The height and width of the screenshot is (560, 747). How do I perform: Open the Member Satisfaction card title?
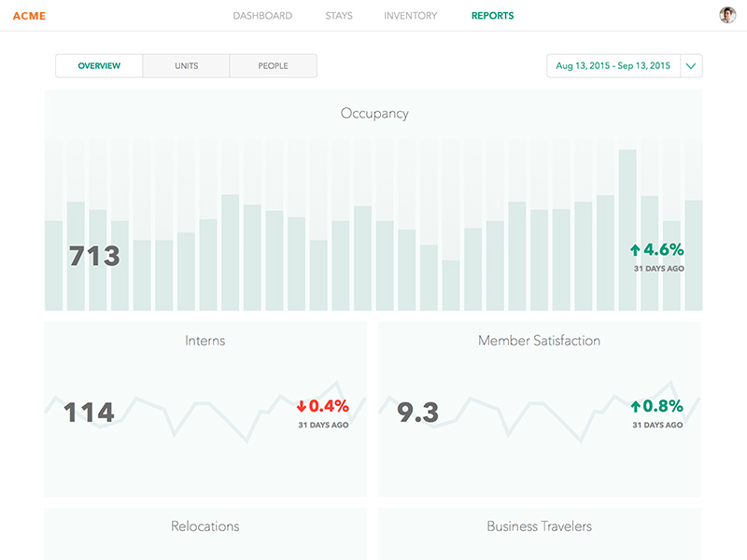tap(539, 341)
